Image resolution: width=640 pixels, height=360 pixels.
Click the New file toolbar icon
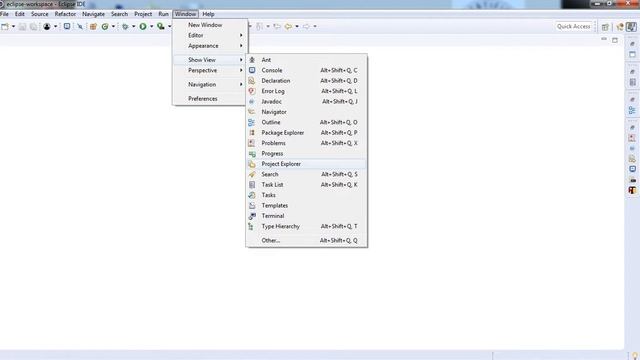point(5,27)
